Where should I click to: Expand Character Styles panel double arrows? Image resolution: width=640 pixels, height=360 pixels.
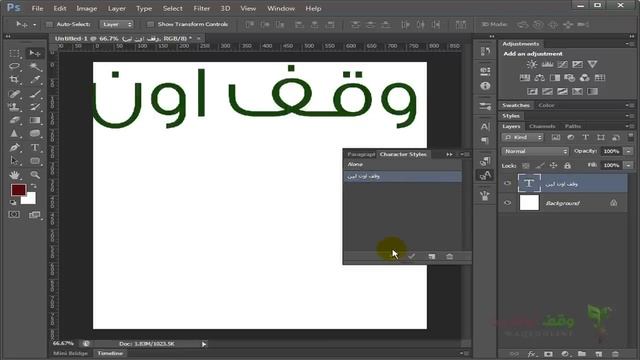point(449,154)
